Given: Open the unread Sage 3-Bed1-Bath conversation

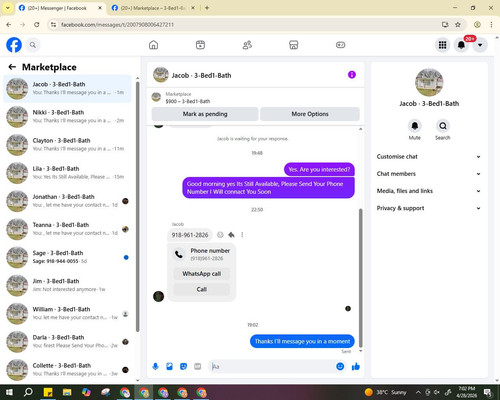Looking at the screenshot, I should click(67, 257).
